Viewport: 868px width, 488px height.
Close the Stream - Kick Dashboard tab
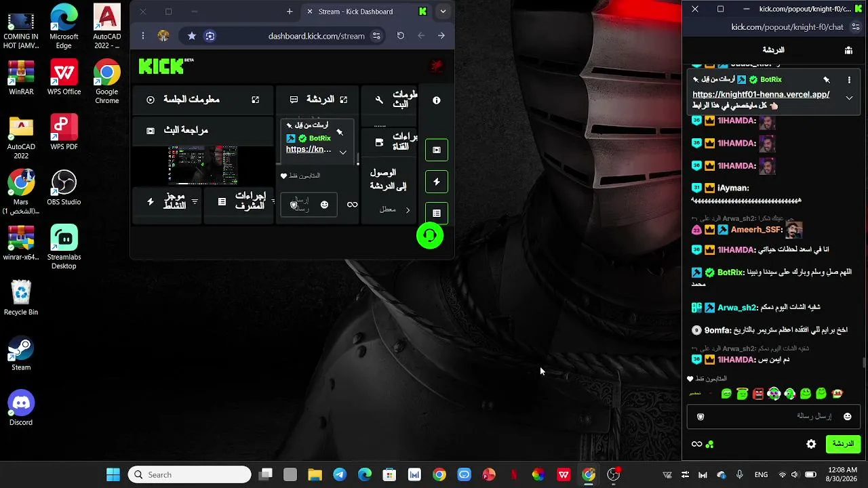pos(310,12)
